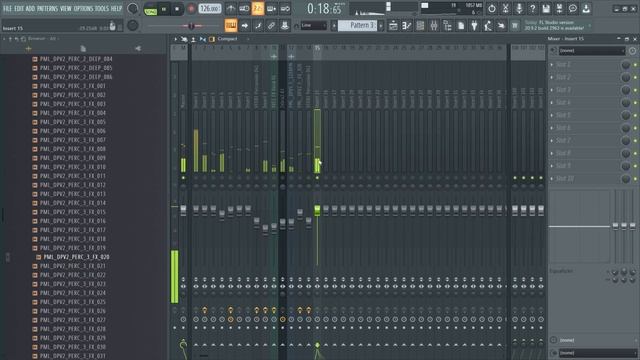Select PML_DPV2_PERC_3_FX_020 in browser
Image resolution: width=640 pixels, height=360 pixels.
(76, 257)
